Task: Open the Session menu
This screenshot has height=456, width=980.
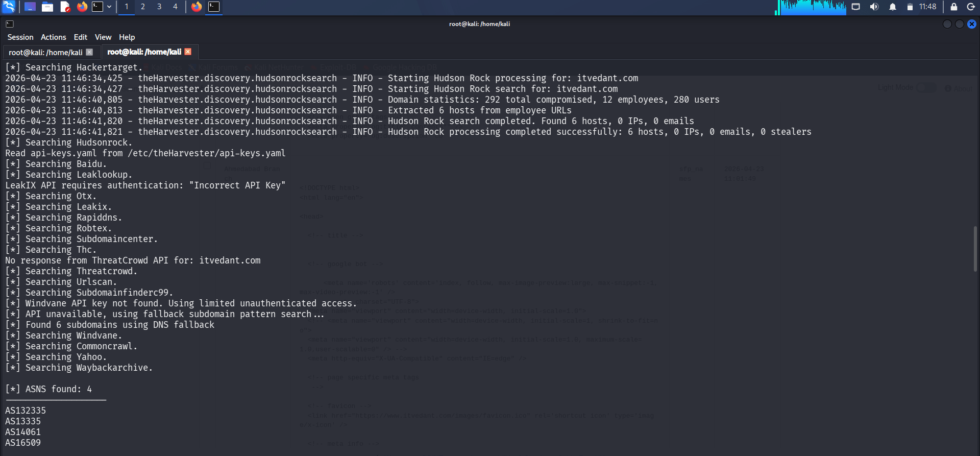Action: 20,37
